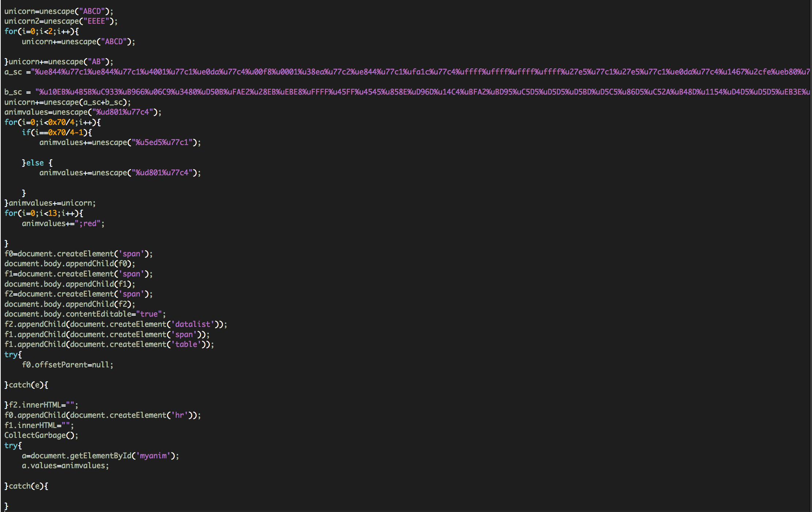Image resolution: width=812 pixels, height=512 pixels.
Task: Click document.body.appendChild(f1); line
Action: tap(70, 284)
